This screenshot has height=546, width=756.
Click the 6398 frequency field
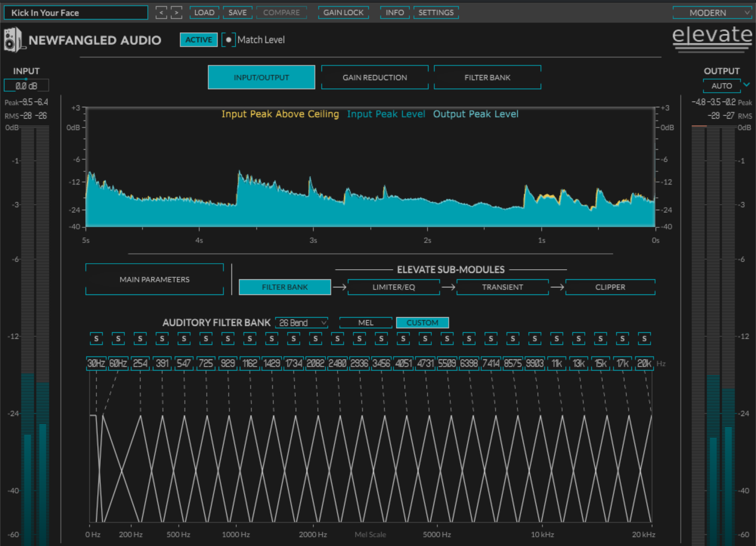pyautogui.click(x=469, y=363)
